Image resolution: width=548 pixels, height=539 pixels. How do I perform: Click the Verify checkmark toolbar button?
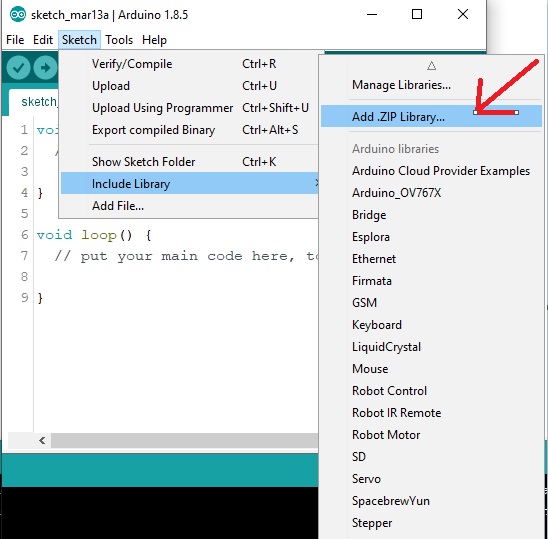tap(18, 67)
